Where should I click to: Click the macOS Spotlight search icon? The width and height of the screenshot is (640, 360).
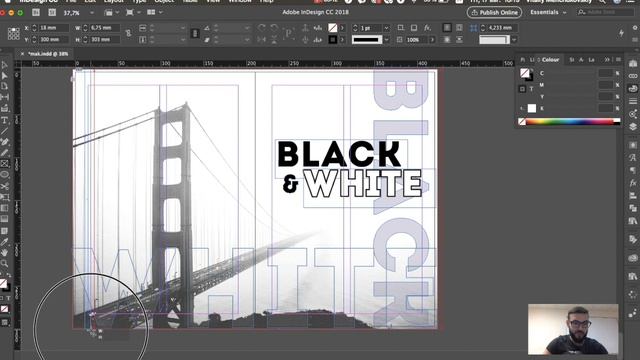point(602,1)
